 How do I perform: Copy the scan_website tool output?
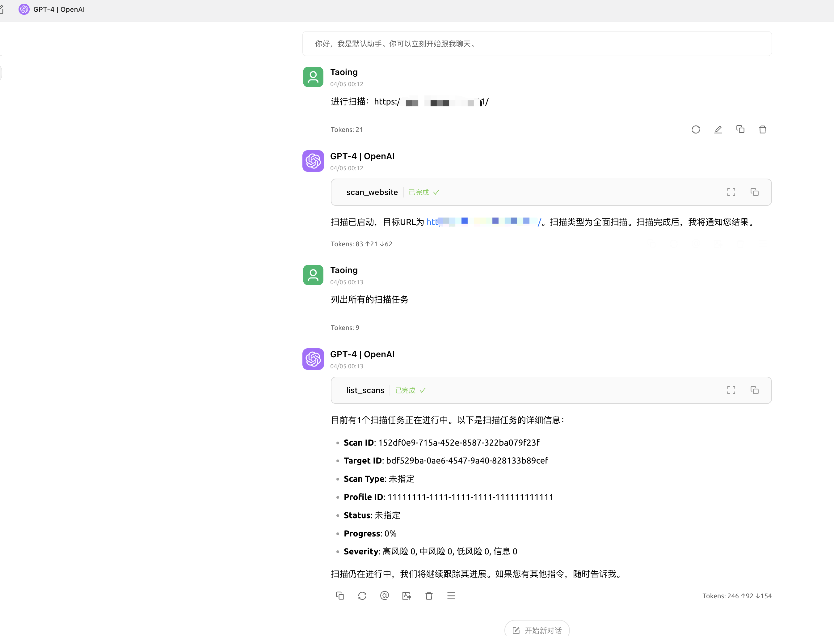point(754,192)
